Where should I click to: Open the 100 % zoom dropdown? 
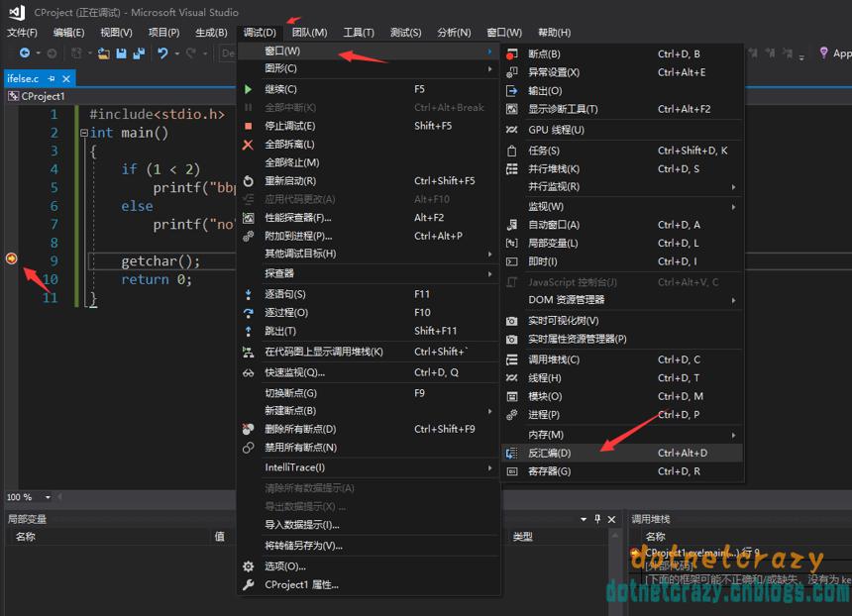click(48, 497)
